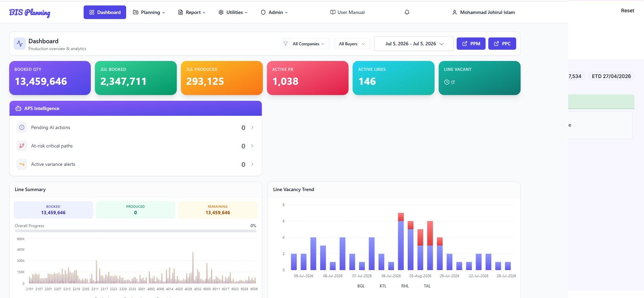Click the Booked 13,459,646 tile in Line Summary

tap(53, 210)
